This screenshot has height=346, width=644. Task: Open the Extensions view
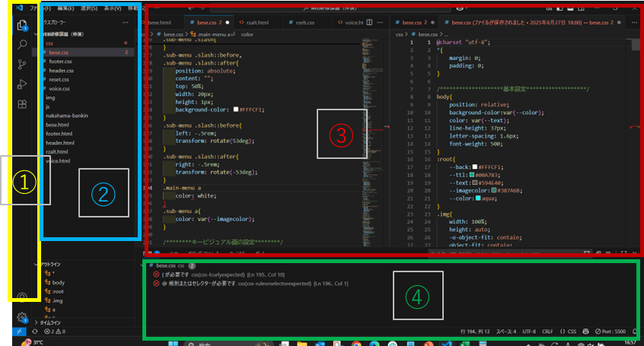[x=22, y=104]
